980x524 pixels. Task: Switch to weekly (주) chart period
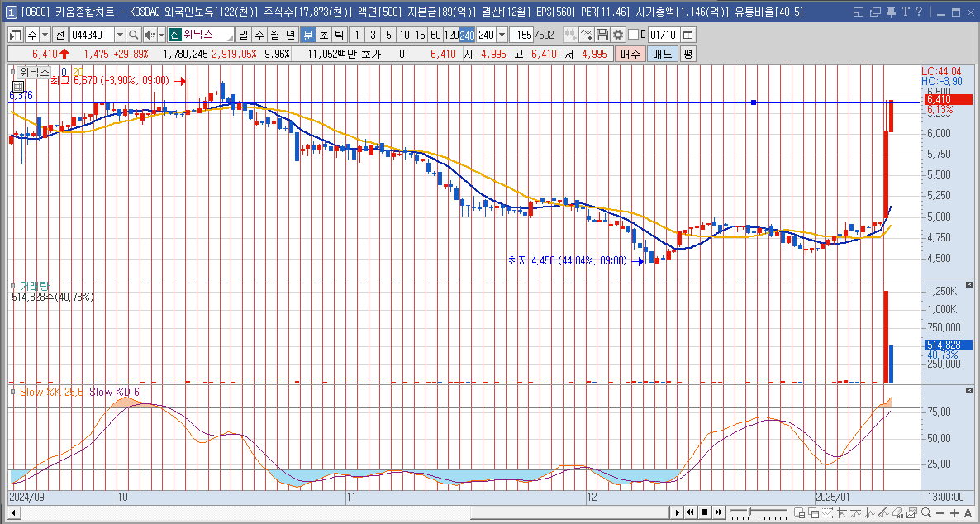(x=259, y=35)
